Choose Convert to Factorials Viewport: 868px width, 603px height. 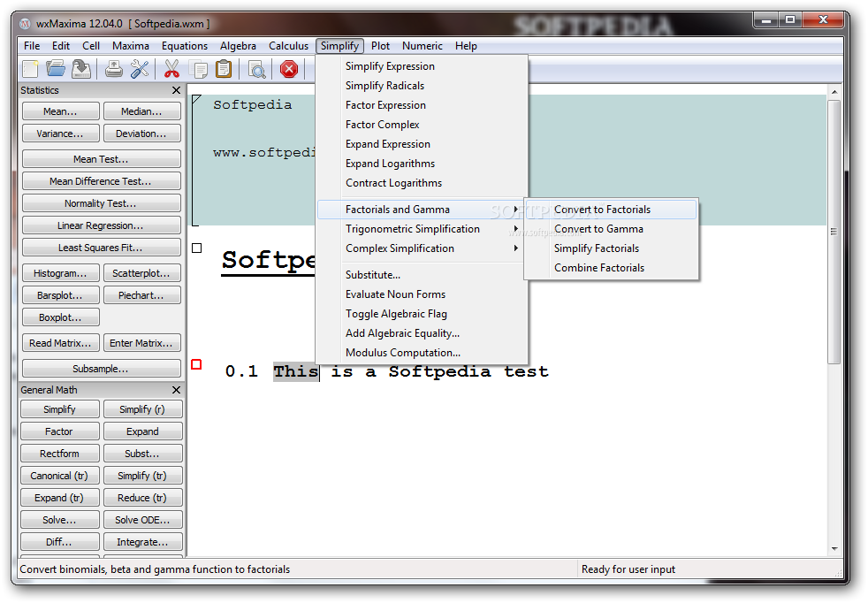(x=611, y=210)
